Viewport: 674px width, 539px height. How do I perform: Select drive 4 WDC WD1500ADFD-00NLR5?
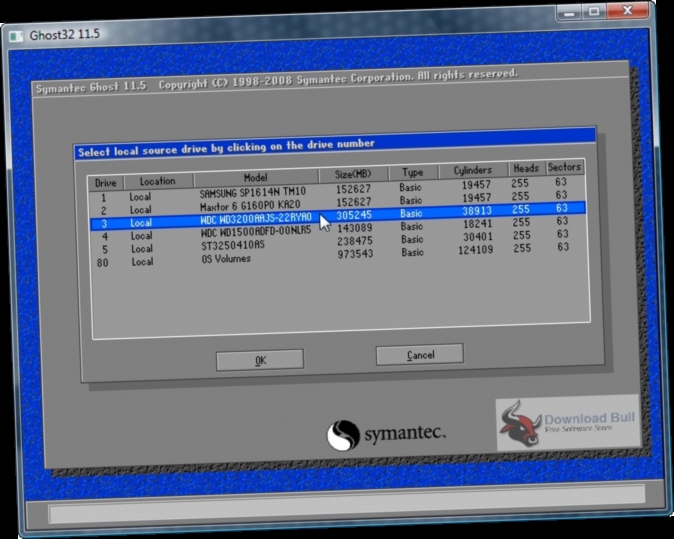337,230
